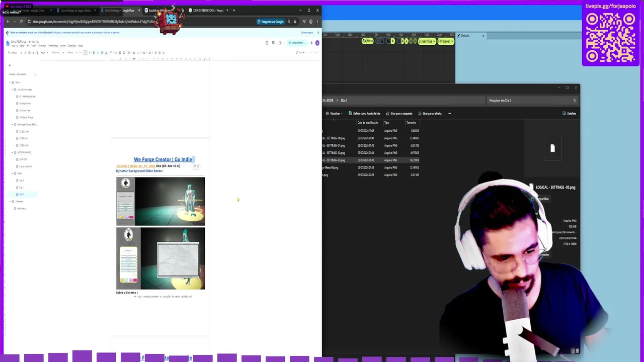Screen dimensions: 644x362
Task: Click the redo icon in Docs toolbar
Action: point(25,53)
